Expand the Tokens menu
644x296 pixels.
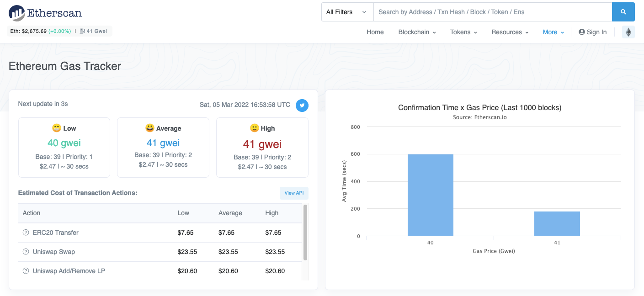point(463,32)
